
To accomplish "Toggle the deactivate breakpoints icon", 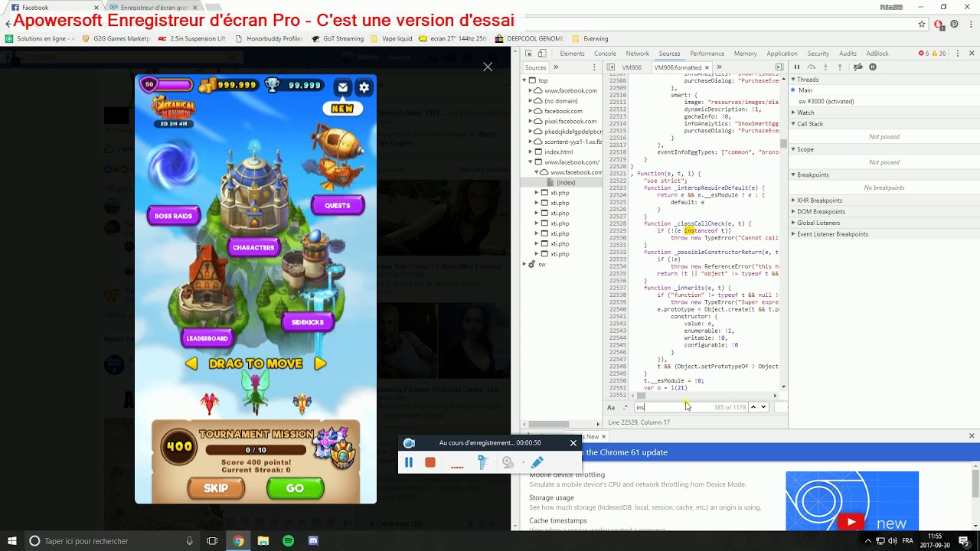I will click(858, 67).
